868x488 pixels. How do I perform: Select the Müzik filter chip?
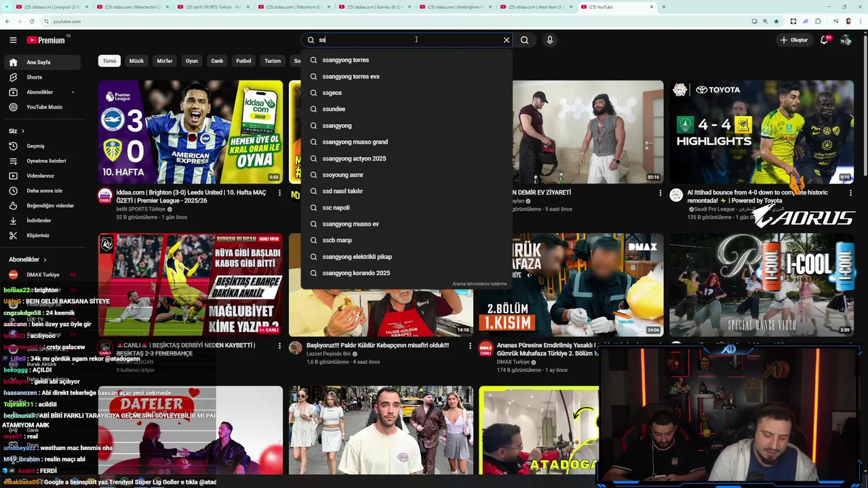click(136, 61)
